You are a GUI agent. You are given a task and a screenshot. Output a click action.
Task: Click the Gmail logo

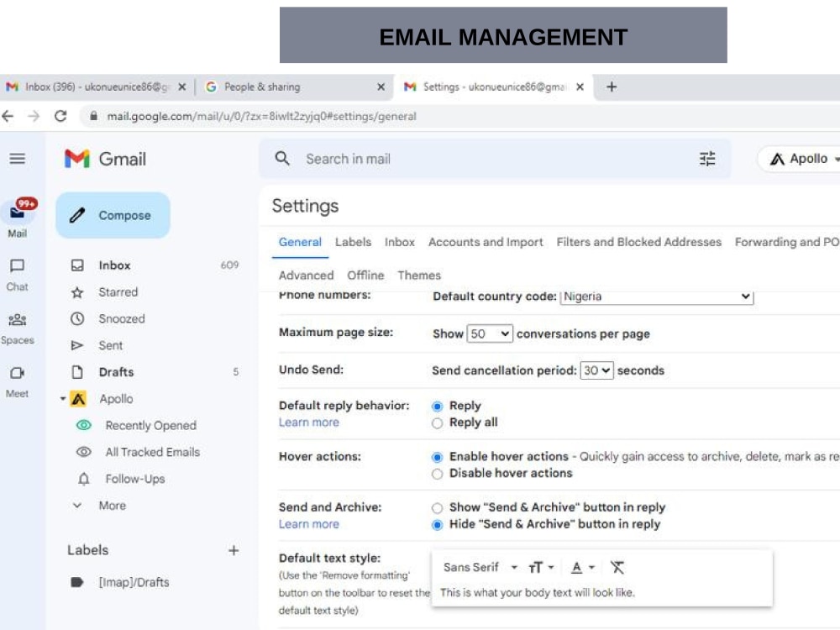pyautogui.click(x=105, y=159)
